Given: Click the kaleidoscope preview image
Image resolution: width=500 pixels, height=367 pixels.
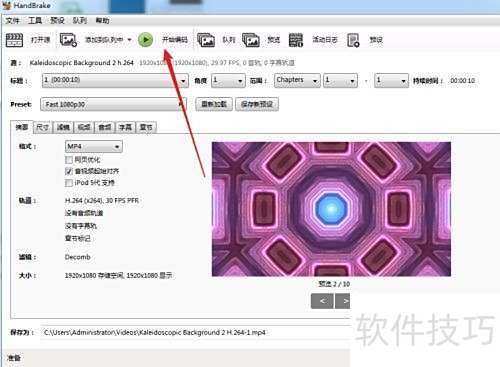Looking at the screenshot, I should click(331, 209).
